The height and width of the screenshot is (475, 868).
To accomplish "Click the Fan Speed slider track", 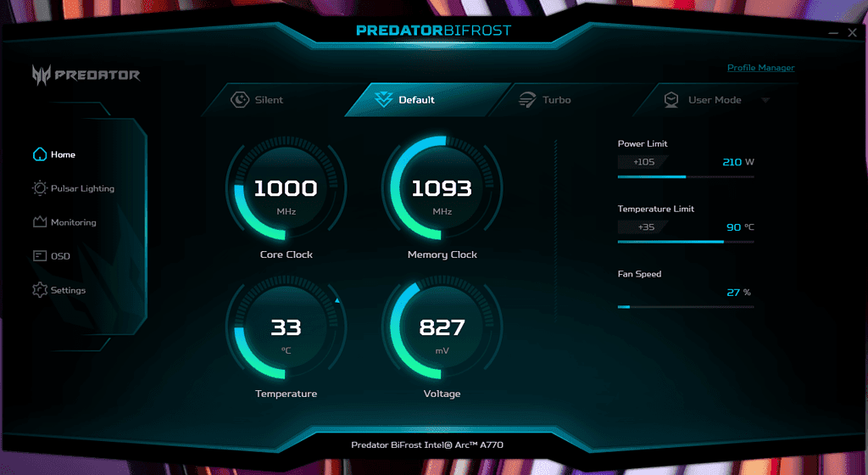I will (x=685, y=307).
